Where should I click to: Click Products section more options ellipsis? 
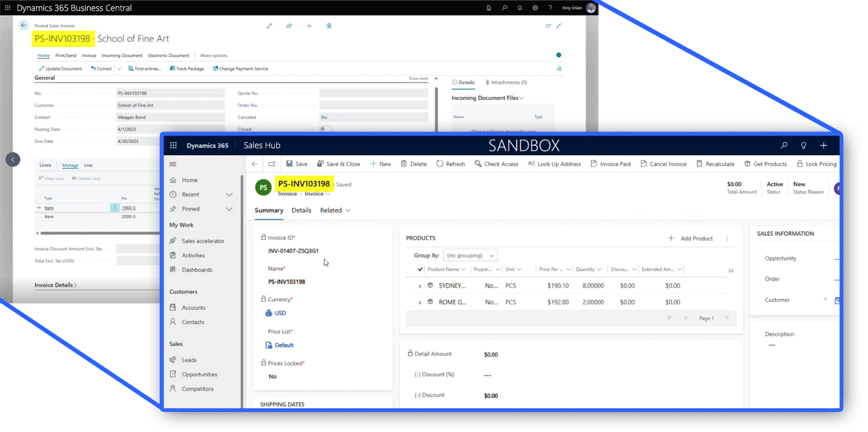tap(727, 238)
